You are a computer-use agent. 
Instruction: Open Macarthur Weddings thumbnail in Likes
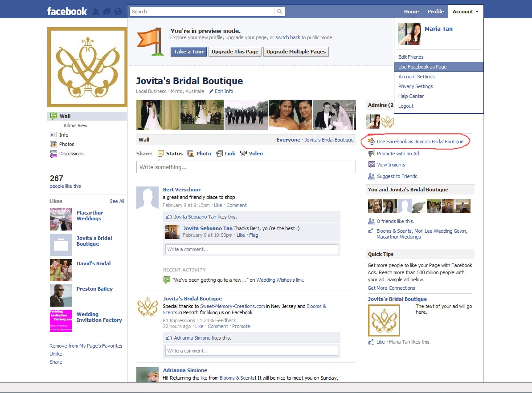click(x=61, y=219)
